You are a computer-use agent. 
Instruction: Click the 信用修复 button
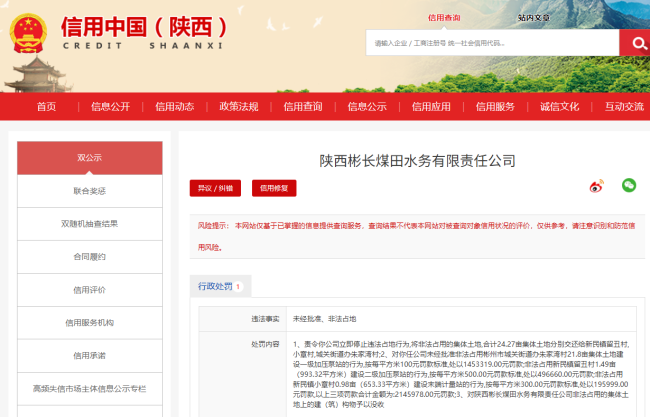[x=274, y=188]
